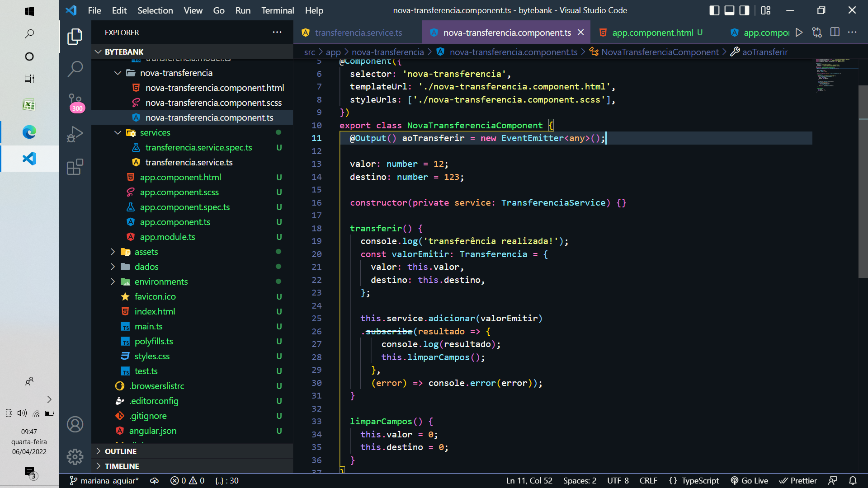This screenshot has height=488, width=868.
Task: Switch to transferencia.service.ts tab
Action: point(358,33)
